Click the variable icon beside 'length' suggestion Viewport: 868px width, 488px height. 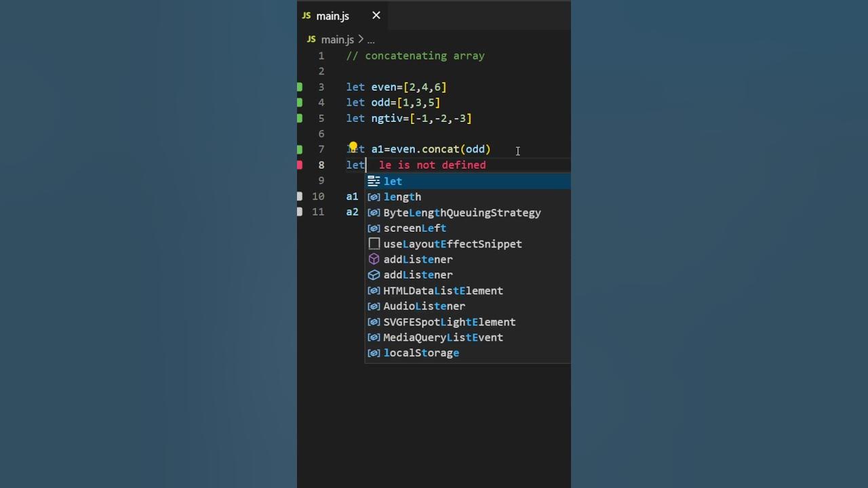coord(374,197)
